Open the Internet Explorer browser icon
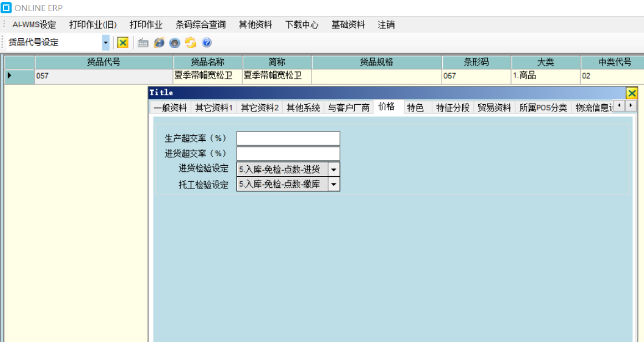 point(159,43)
